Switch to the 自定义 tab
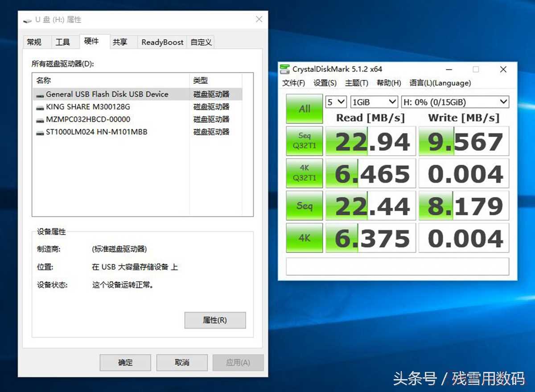Screen dimensions: 535x392 tap(201, 42)
